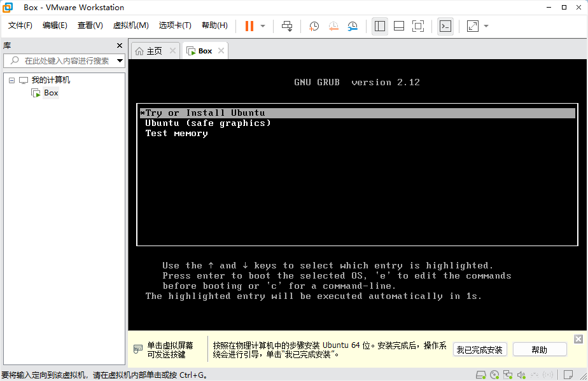Close the Box tab
The image size is (588, 381).
pyautogui.click(x=221, y=51)
